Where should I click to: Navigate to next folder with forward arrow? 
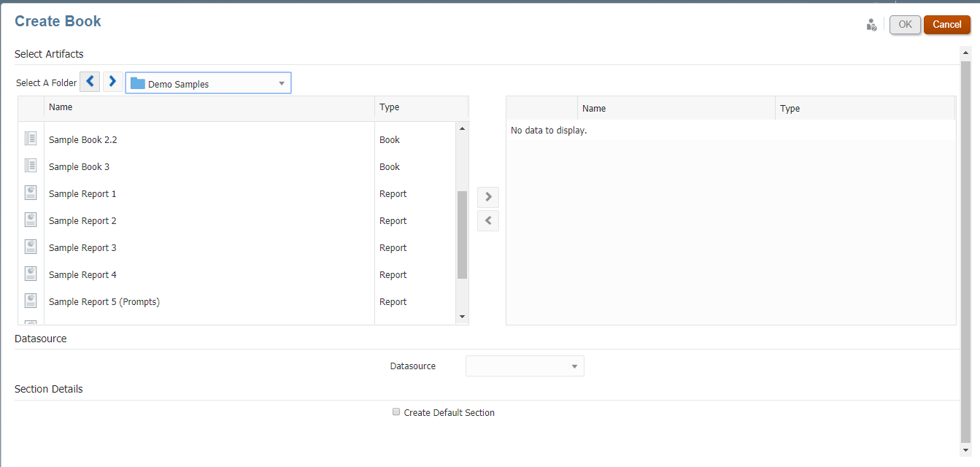(113, 82)
